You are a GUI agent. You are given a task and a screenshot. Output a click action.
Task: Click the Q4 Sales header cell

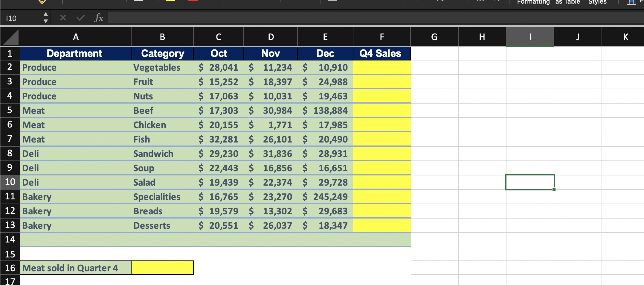382,54
